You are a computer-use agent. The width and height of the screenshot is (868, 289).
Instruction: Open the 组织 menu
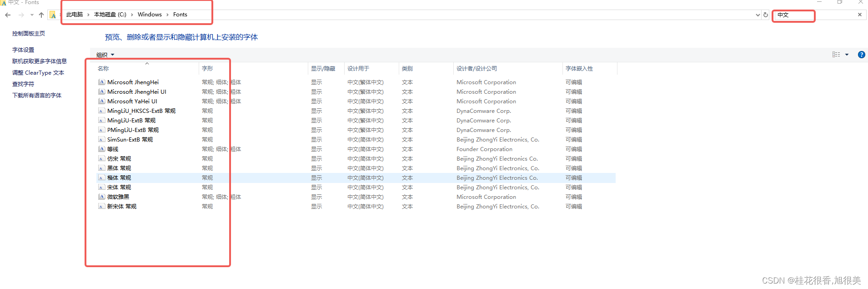105,55
